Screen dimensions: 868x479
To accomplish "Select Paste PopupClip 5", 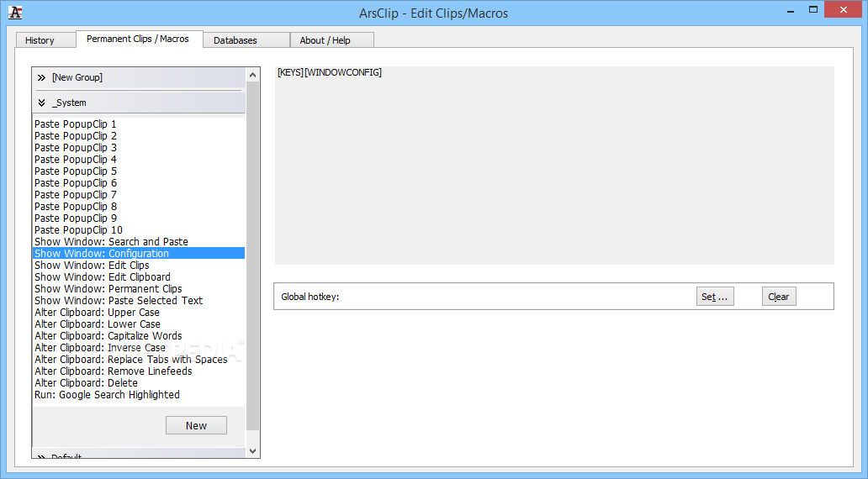I will 139,171.
